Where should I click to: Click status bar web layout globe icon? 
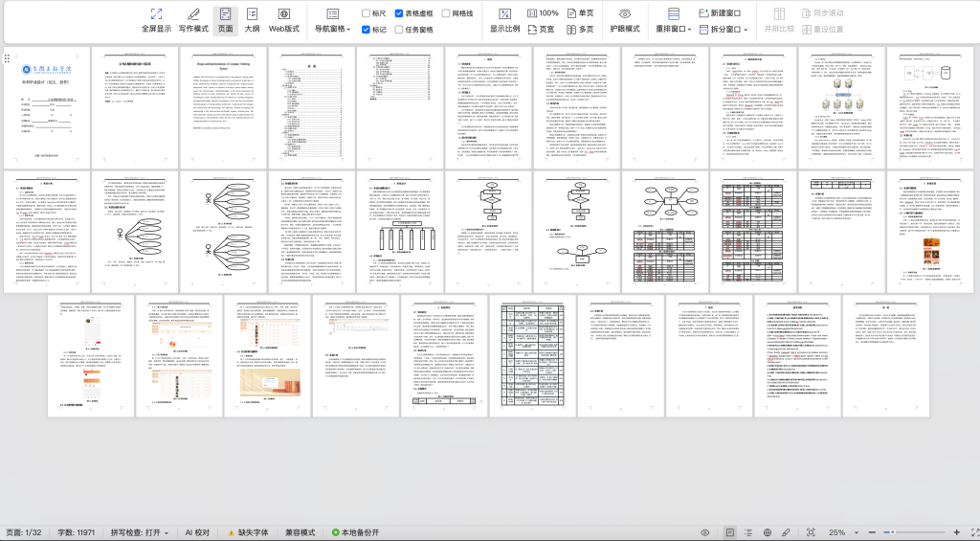click(768, 533)
